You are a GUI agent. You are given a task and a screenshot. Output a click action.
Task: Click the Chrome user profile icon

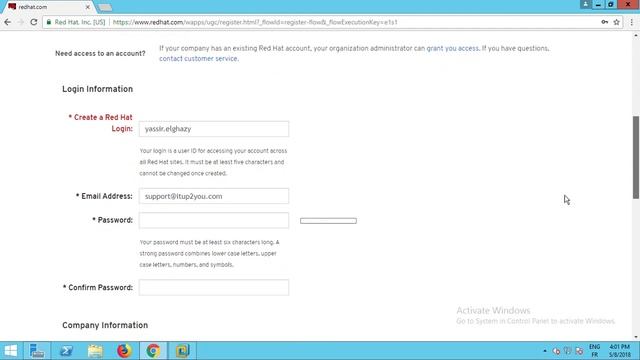pyautogui.click(x=585, y=4)
